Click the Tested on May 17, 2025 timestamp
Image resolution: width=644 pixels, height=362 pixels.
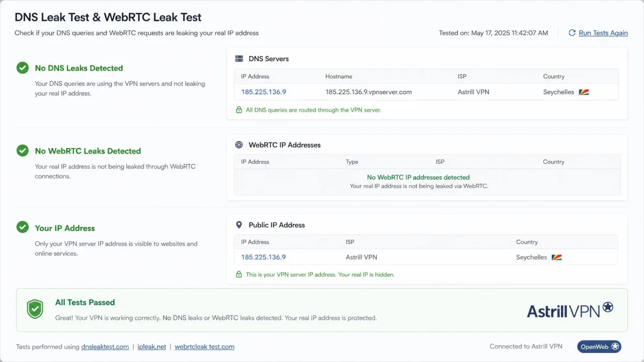[494, 33]
